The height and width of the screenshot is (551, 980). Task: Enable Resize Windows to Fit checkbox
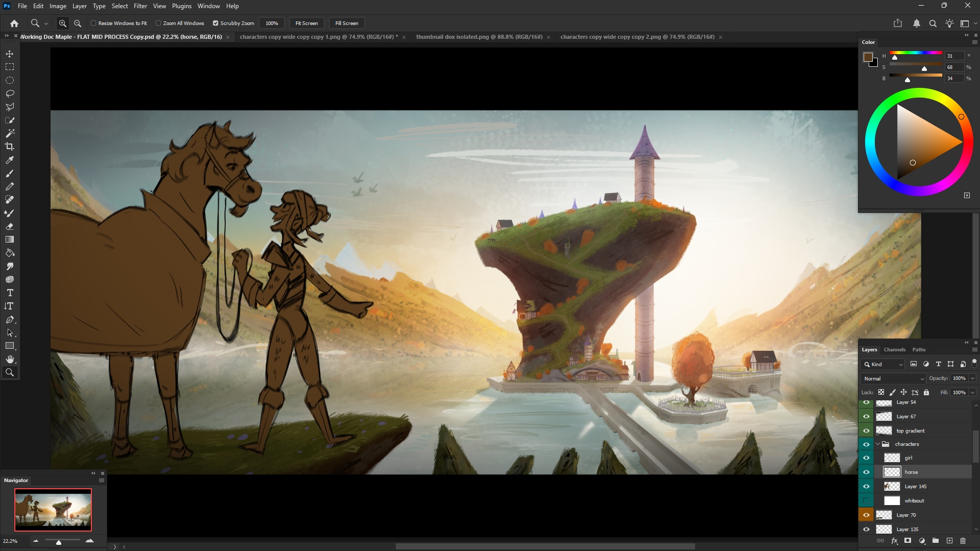tap(93, 23)
